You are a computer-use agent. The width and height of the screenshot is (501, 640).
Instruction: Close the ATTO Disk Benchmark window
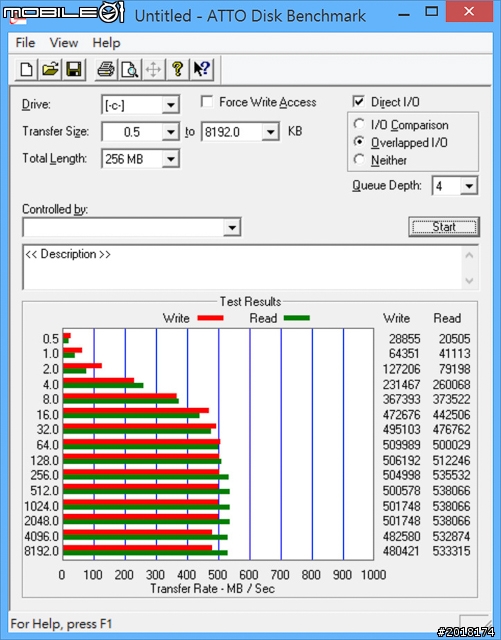469,12
